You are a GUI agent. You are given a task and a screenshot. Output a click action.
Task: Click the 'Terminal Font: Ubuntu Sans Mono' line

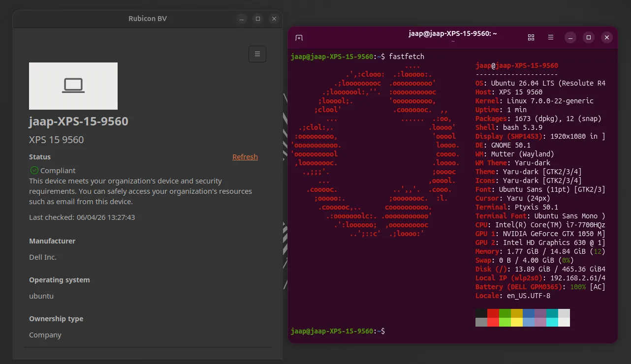[540, 216]
